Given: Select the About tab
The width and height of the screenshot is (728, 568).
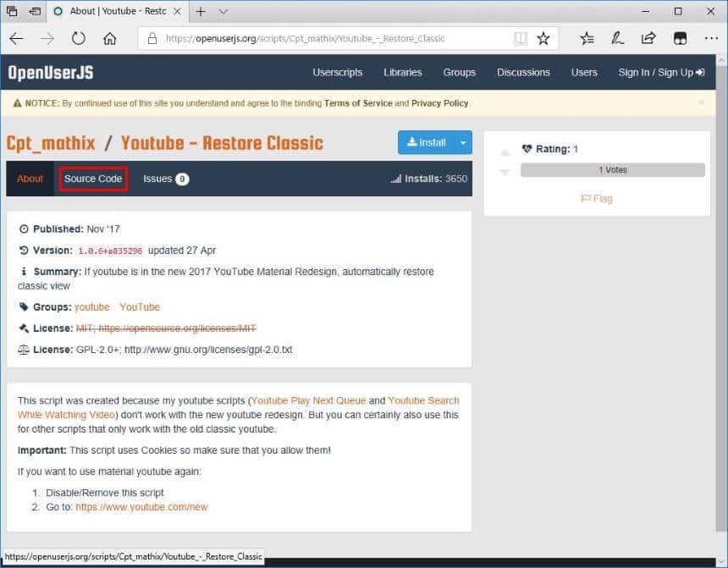Looking at the screenshot, I should pyautogui.click(x=30, y=179).
